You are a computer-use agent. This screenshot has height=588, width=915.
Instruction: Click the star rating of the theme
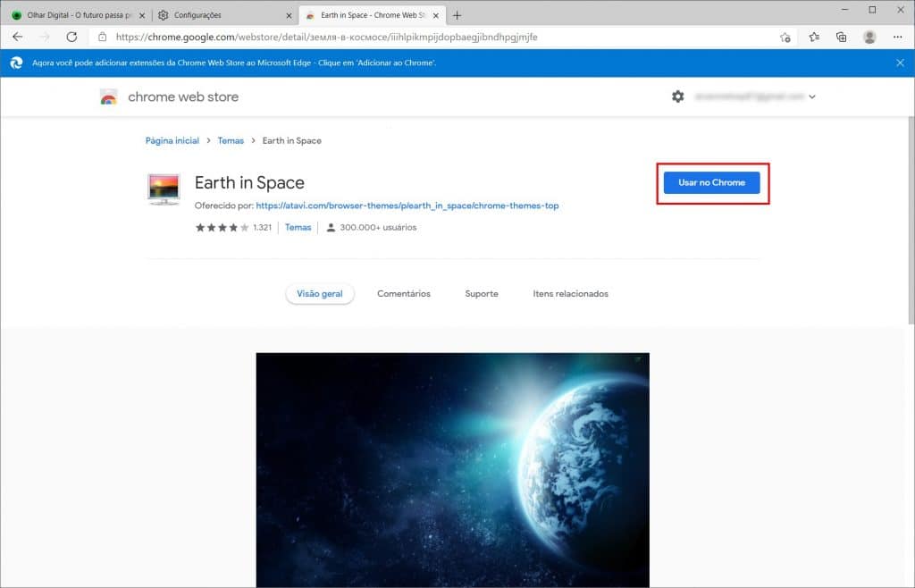point(222,228)
